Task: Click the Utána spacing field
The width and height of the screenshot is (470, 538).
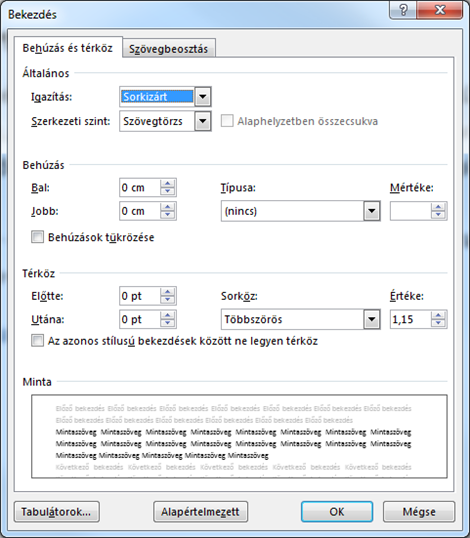Action: tap(140, 319)
